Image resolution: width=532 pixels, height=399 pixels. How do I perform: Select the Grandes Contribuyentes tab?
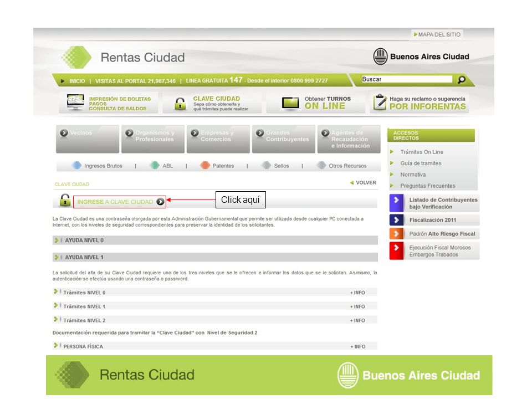pyautogui.click(x=284, y=139)
